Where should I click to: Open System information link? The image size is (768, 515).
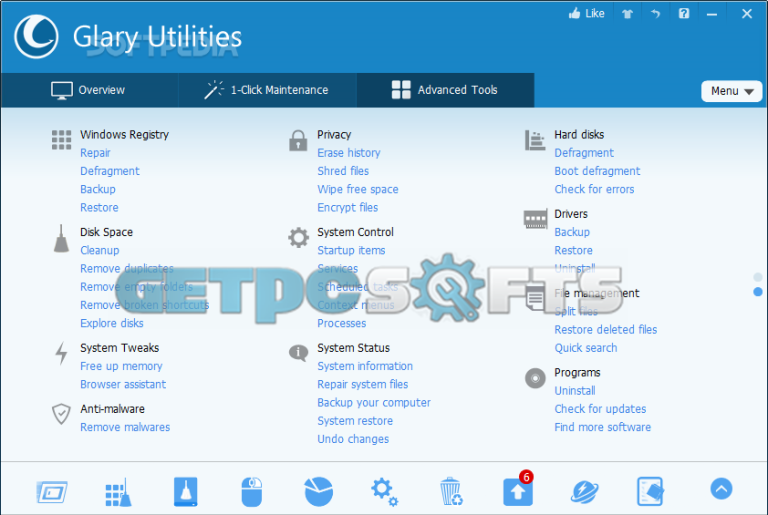pyautogui.click(x=365, y=366)
